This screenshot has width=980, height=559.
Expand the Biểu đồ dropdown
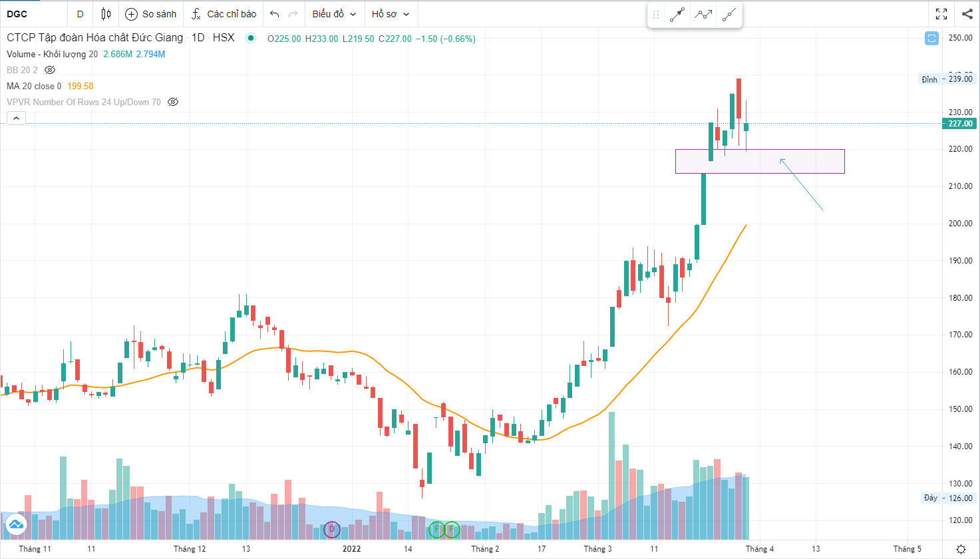tap(334, 14)
